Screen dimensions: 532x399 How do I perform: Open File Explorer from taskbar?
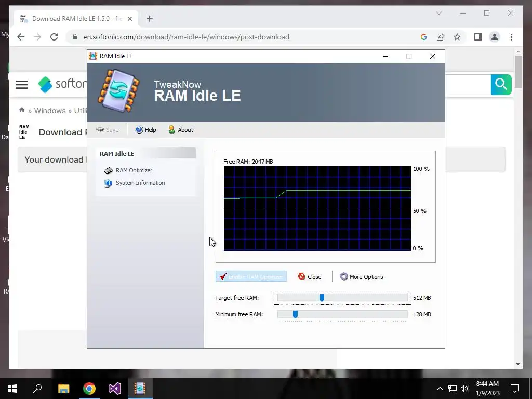tap(63, 389)
